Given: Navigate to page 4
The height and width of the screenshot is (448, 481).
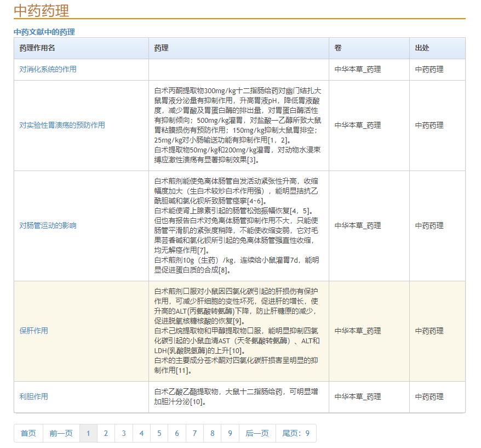Looking at the screenshot, I should [141, 433].
